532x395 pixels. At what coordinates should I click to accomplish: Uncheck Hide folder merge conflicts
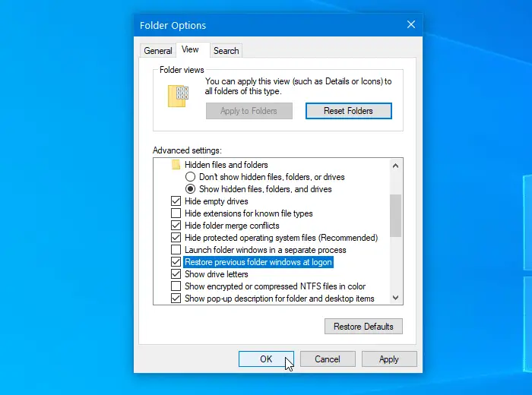point(176,226)
